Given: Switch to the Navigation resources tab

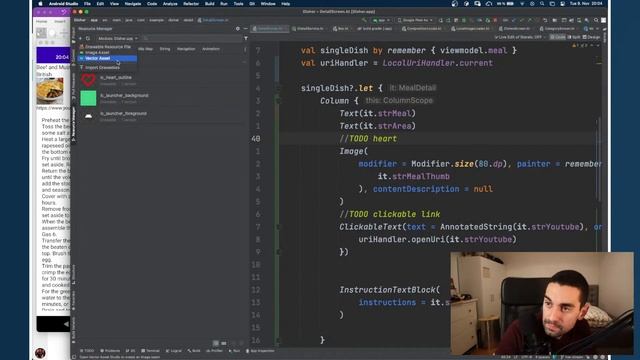Looking at the screenshot, I should click(186, 49).
